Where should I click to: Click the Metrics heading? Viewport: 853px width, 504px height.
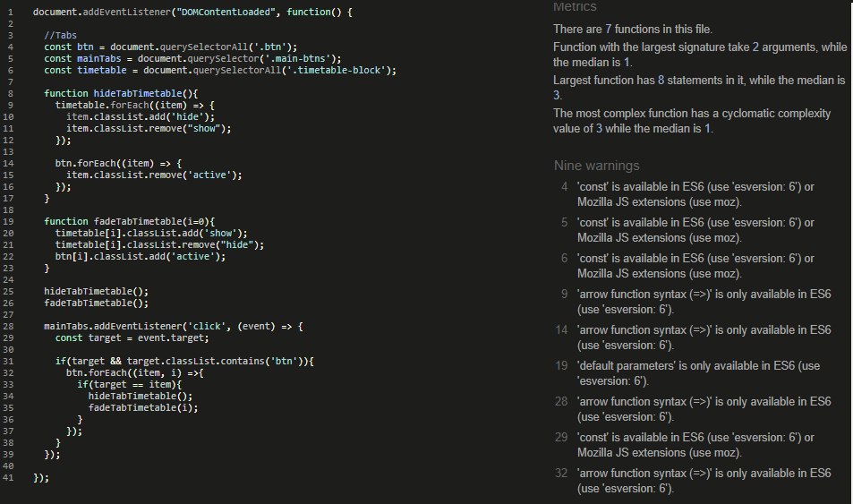(x=575, y=6)
